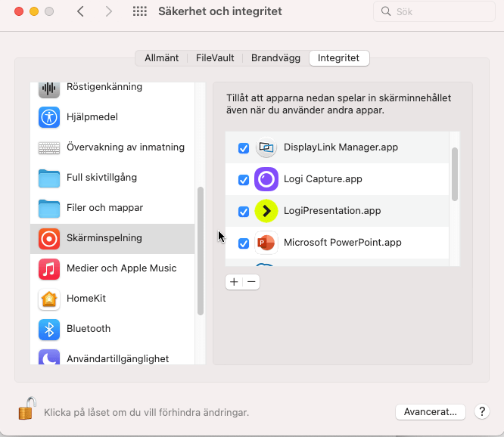Open the FileVault tab
This screenshot has width=504, height=437.
point(215,57)
